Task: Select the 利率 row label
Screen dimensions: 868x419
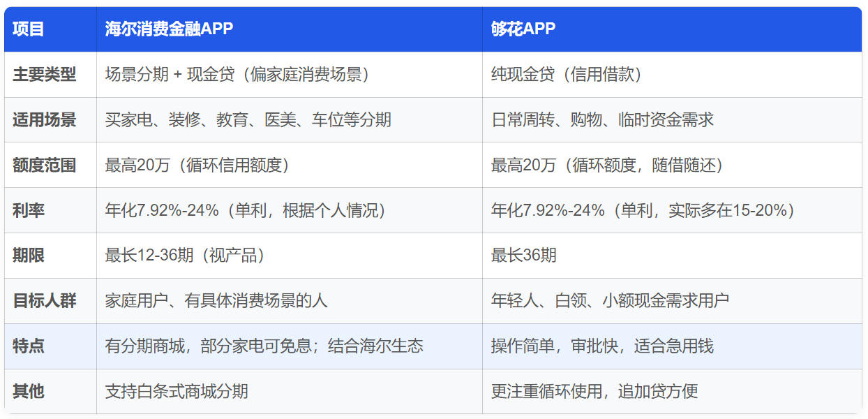Action: pos(29,211)
